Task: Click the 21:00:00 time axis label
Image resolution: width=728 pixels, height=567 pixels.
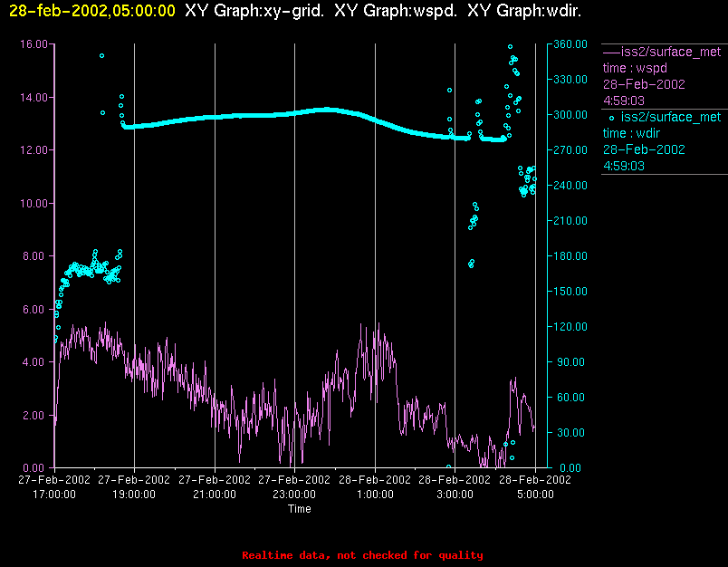Action: pos(215,495)
